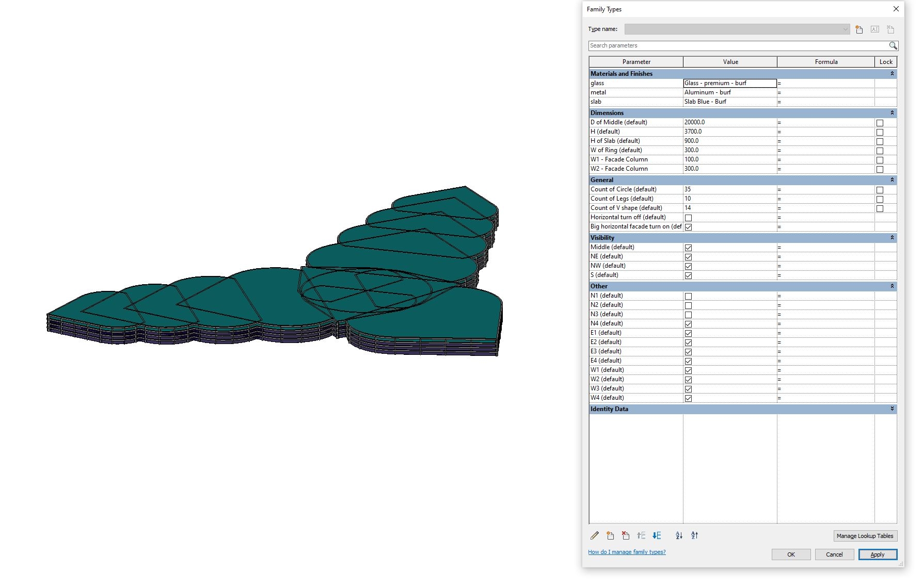The image size is (923, 588).
Task: Collapse the Dimensions section
Action: point(892,112)
